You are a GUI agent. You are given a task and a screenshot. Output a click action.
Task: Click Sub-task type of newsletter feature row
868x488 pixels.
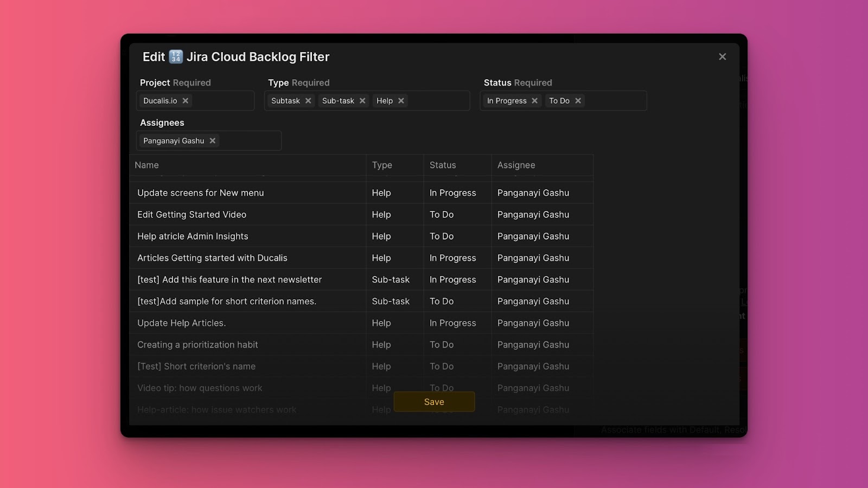tap(391, 280)
